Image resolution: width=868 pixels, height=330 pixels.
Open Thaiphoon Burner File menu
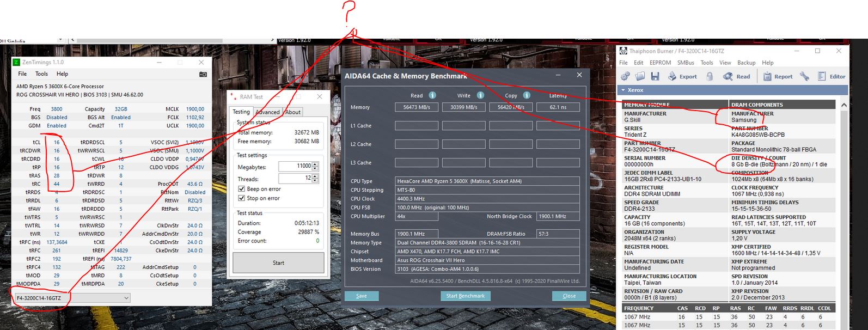(624, 63)
